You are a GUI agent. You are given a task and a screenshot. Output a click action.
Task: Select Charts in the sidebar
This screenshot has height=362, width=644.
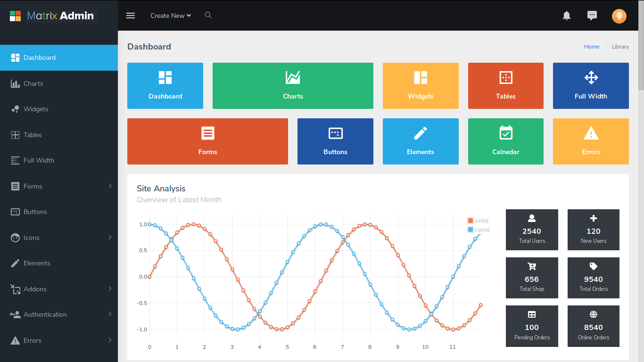33,83
